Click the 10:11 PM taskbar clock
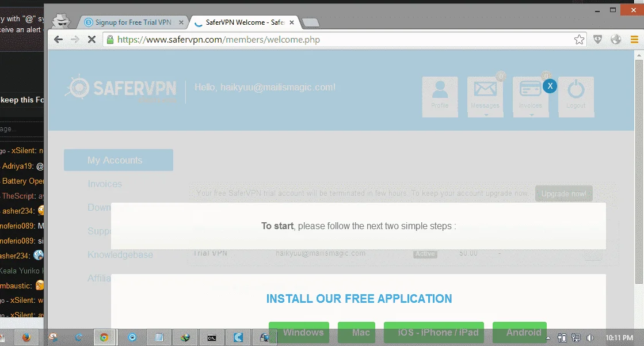The height and width of the screenshot is (346, 644). (619, 338)
